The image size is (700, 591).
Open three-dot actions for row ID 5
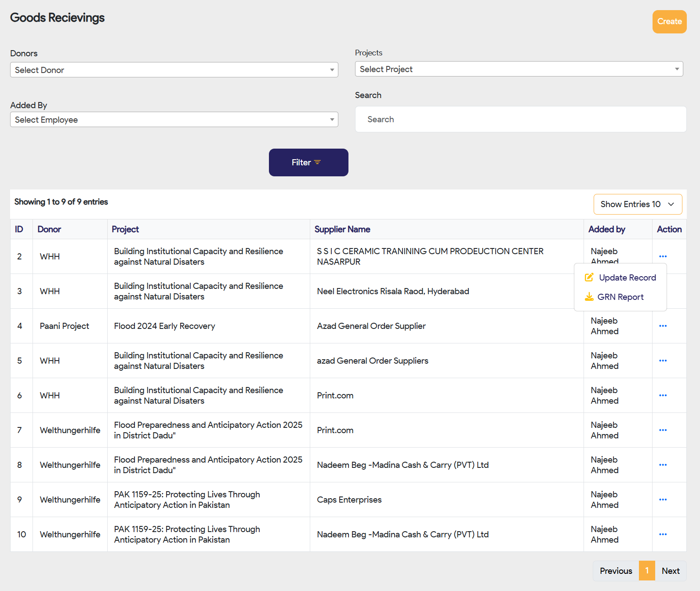click(663, 361)
